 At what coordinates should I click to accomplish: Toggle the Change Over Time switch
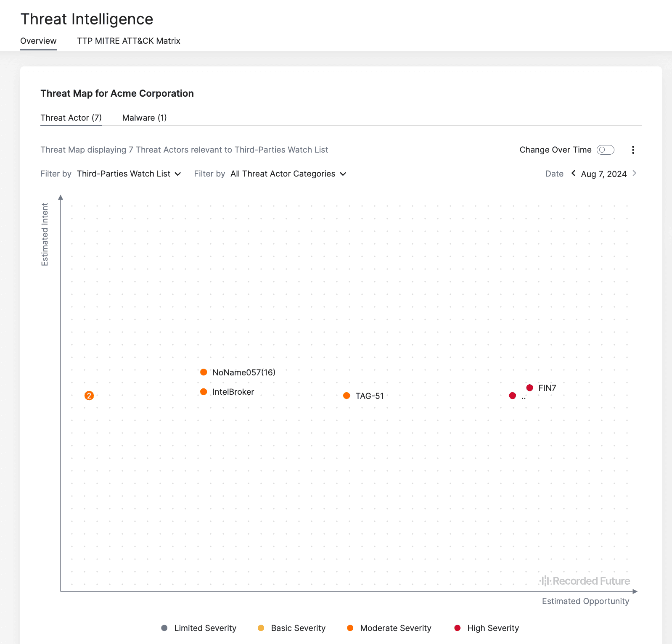tap(606, 150)
